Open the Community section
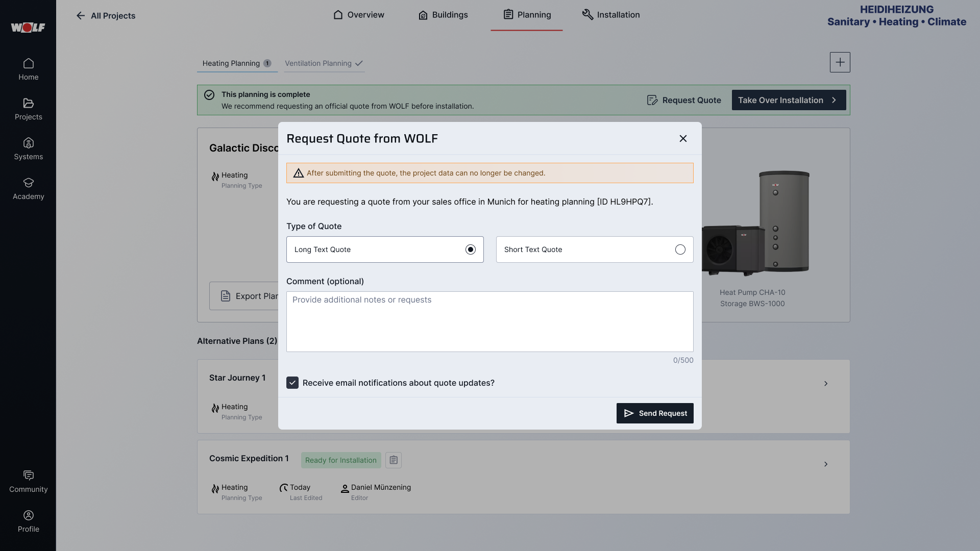Screen dimensions: 980x551 coord(28,480)
